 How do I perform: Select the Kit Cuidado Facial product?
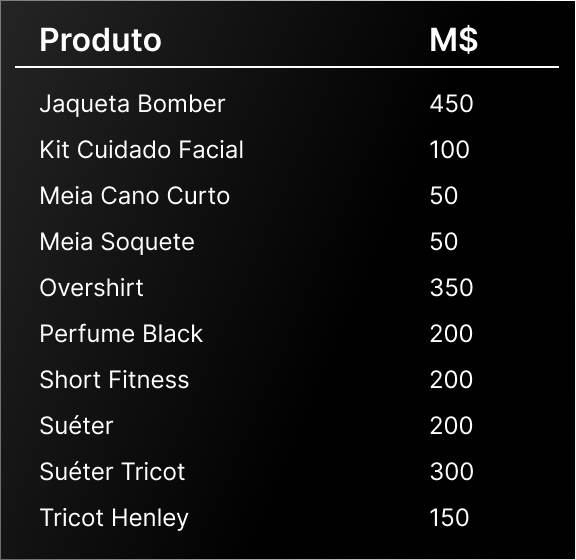click(x=141, y=150)
